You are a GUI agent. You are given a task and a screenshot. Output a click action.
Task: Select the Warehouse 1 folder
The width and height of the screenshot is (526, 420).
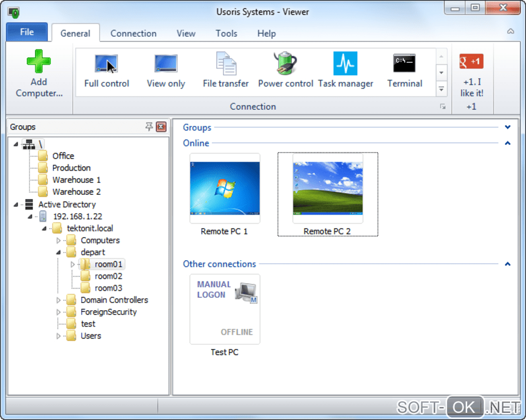69,180
